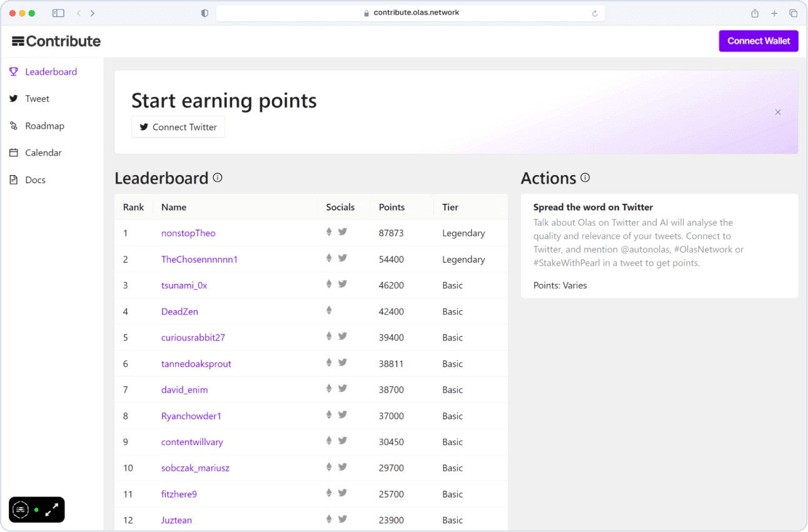Click fitzhere9's Twitter icon
808x532 pixels.
tap(343, 493)
